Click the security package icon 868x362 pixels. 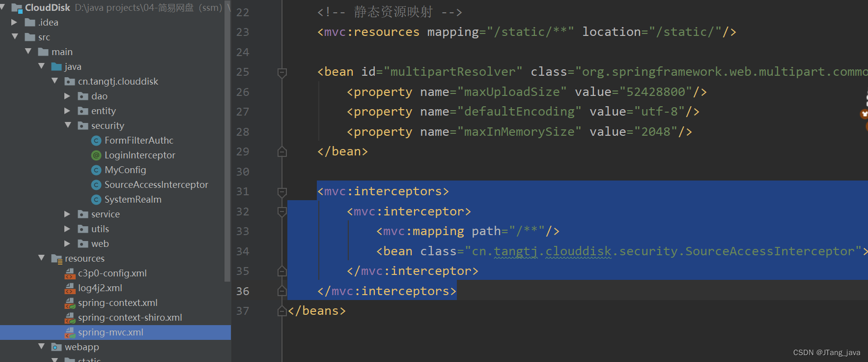pyautogui.click(x=83, y=125)
